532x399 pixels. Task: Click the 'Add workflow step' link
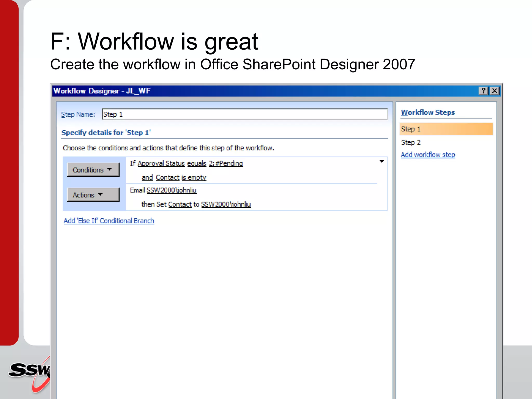428,155
